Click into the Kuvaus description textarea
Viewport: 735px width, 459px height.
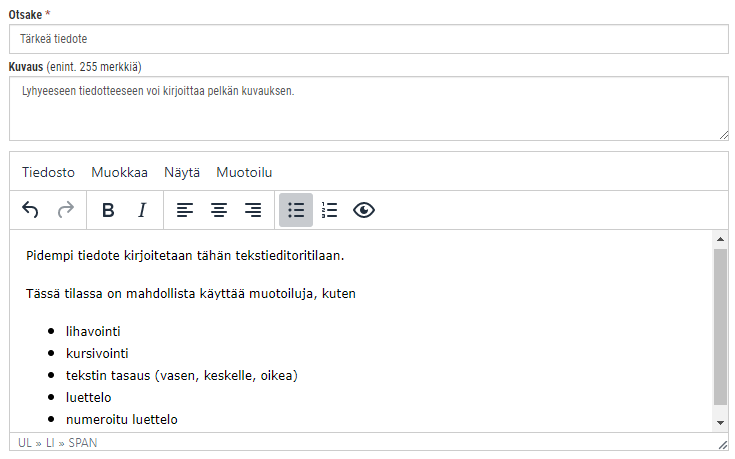click(x=369, y=109)
